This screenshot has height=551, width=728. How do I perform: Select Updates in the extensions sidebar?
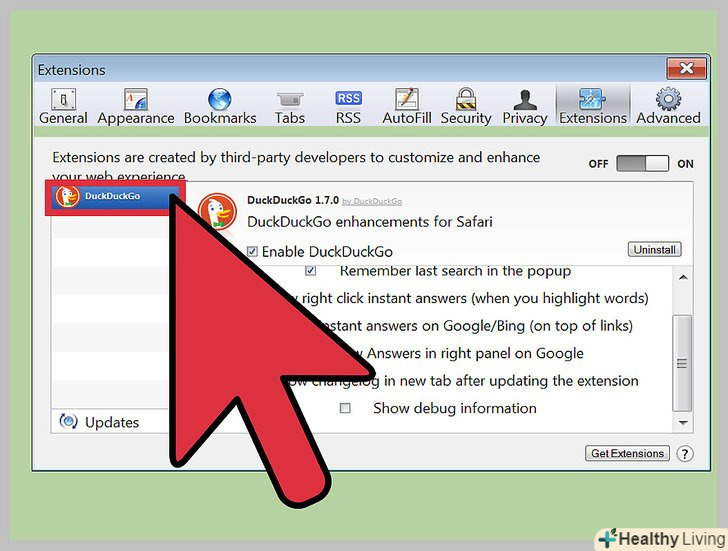coord(110,421)
